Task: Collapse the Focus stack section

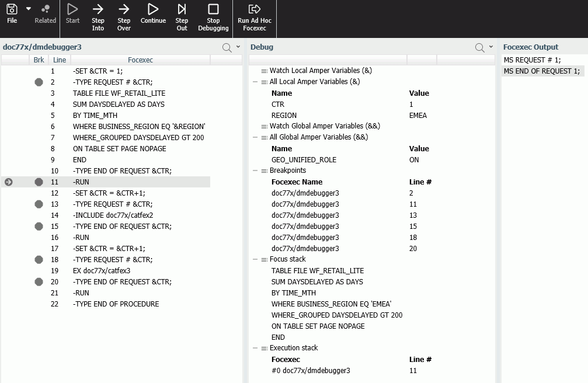Action: 255,259
